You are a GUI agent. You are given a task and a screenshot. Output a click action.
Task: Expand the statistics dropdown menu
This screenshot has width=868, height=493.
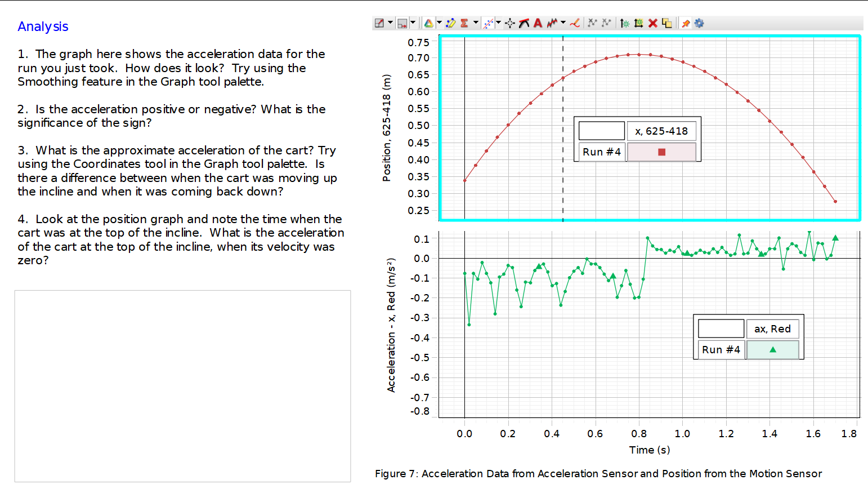click(476, 23)
